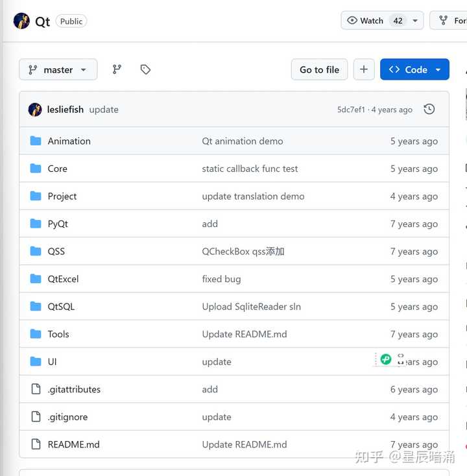Click the Tools folder icon
467x476 pixels.
[36, 334]
